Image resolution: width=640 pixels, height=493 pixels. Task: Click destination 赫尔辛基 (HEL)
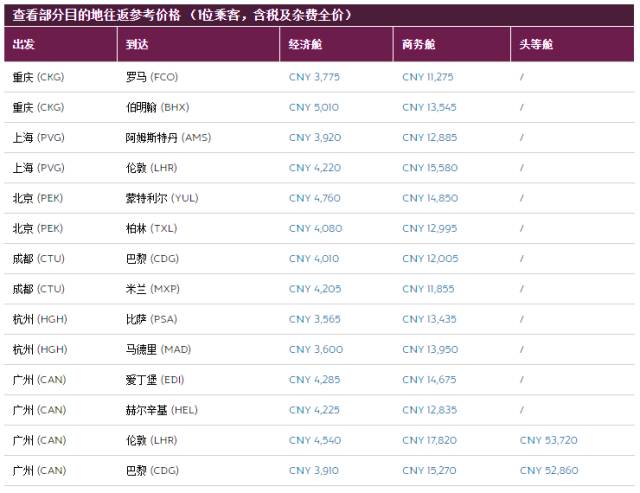coord(162,410)
